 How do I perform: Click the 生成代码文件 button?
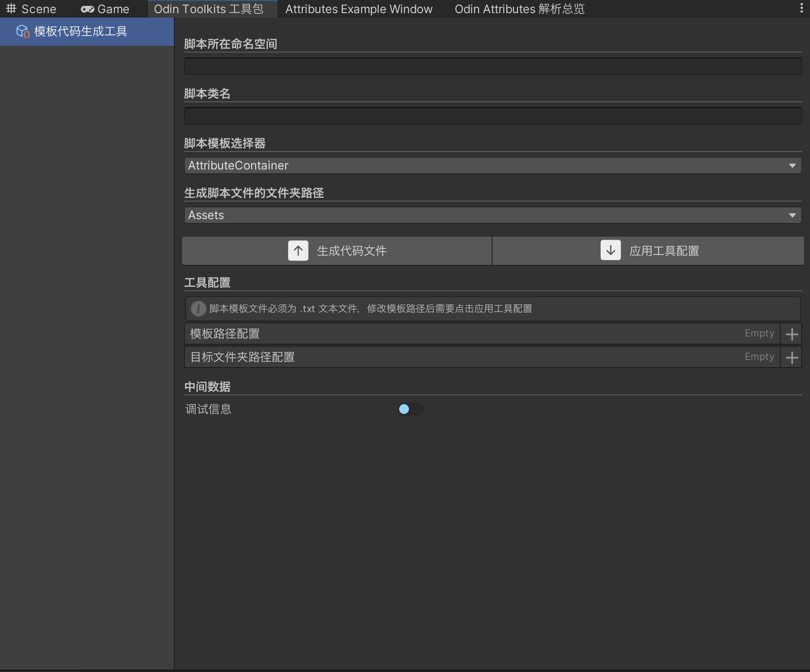(337, 251)
